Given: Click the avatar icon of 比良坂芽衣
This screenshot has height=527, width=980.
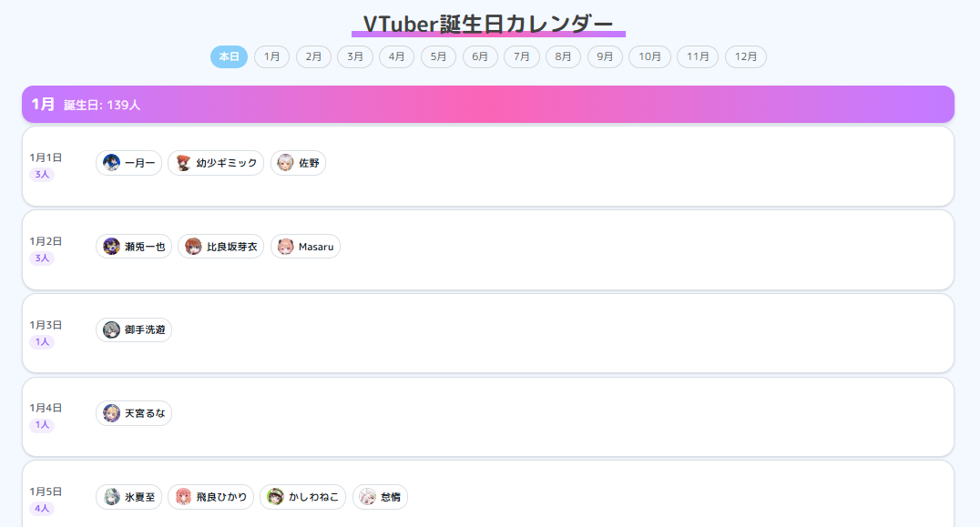Looking at the screenshot, I should (x=194, y=247).
